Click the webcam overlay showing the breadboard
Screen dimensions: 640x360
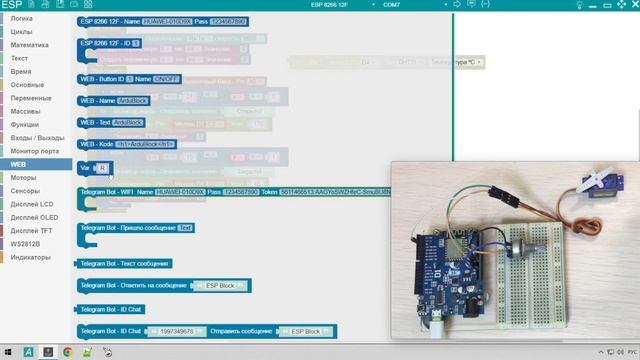coord(515,250)
